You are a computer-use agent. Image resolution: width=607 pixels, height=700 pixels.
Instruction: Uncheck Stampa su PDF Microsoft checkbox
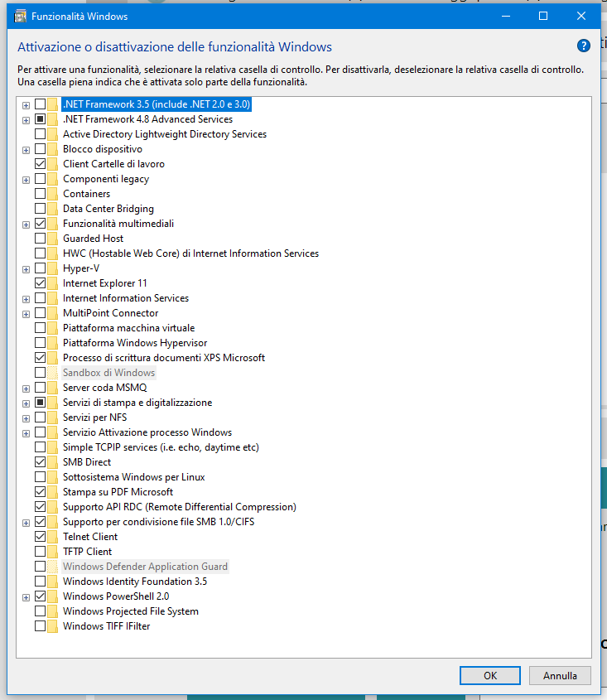[41, 492]
